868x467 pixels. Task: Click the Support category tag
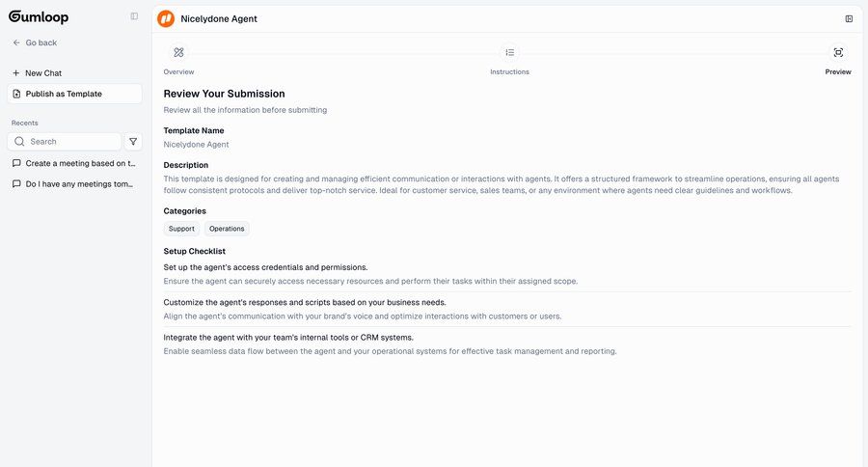(x=181, y=229)
